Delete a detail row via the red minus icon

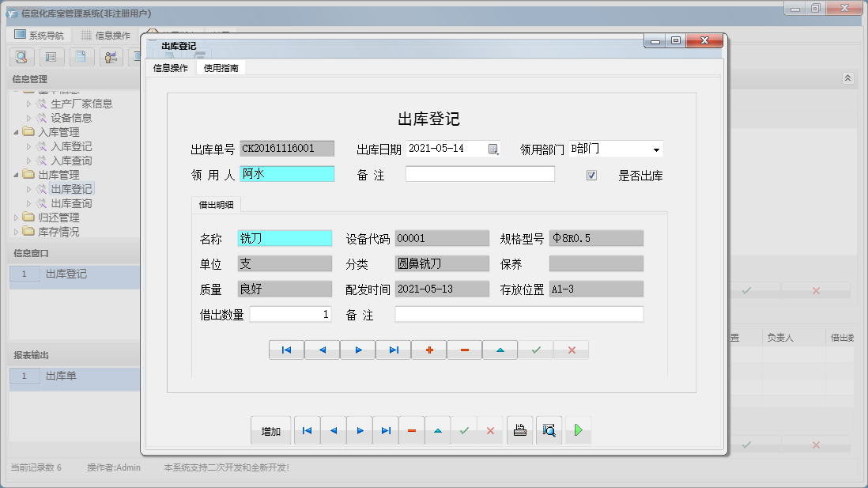464,350
